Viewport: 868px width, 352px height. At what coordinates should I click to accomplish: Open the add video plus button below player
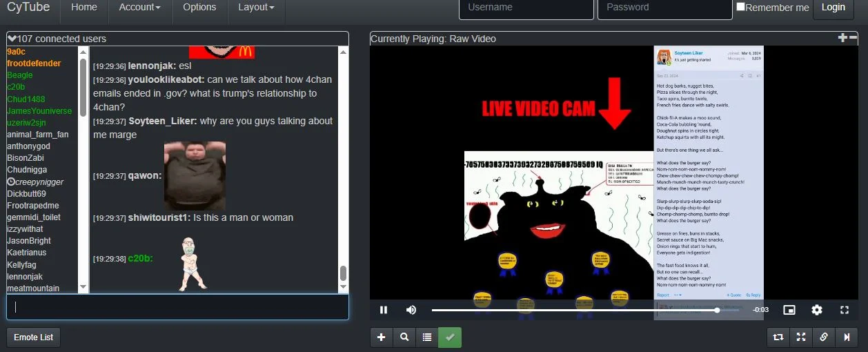click(382, 338)
